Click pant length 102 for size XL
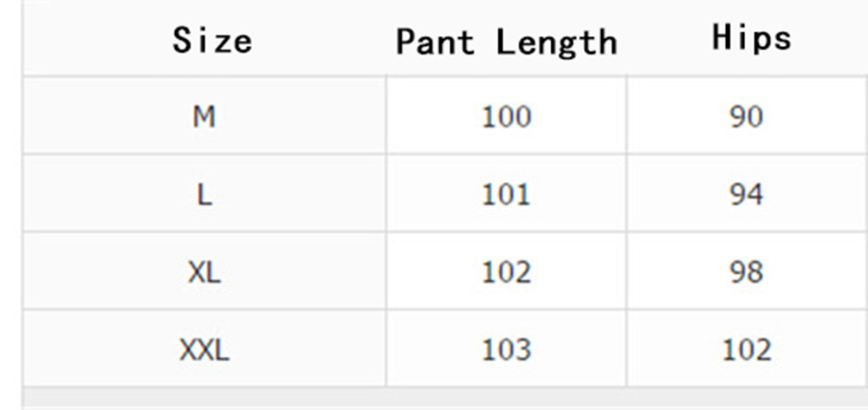This screenshot has width=868, height=410. pos(506,272)
